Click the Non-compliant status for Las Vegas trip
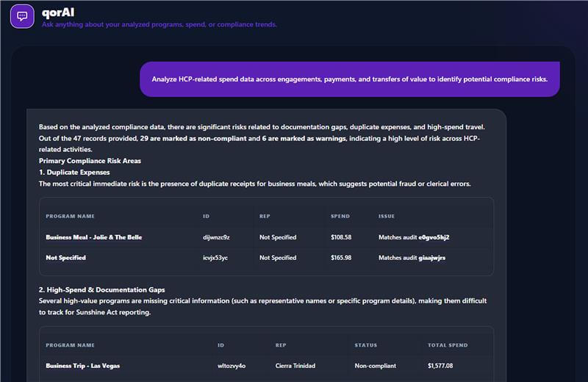 (x=376, y=365)
